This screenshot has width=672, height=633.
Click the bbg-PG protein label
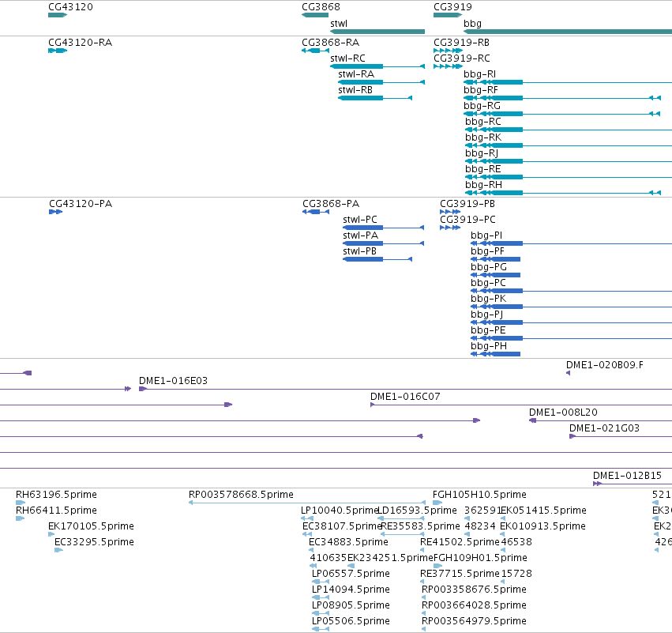[x=489, y=267]
